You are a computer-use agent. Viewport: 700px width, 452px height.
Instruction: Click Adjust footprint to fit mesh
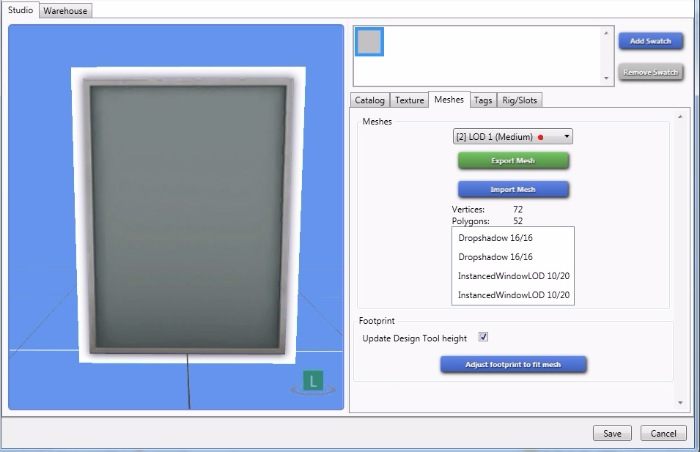(513, 365)
